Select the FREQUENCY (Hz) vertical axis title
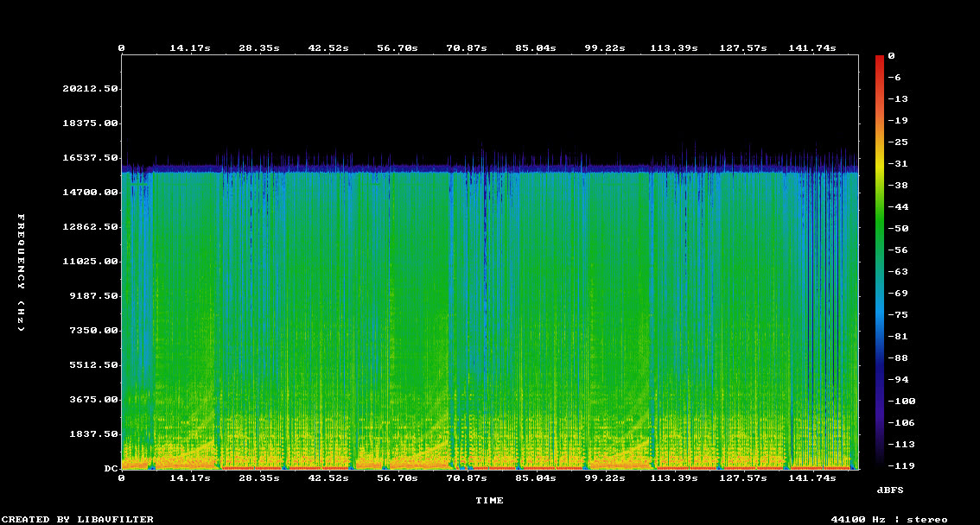Screen dimensions: 980x525 [x=22, y=273]
